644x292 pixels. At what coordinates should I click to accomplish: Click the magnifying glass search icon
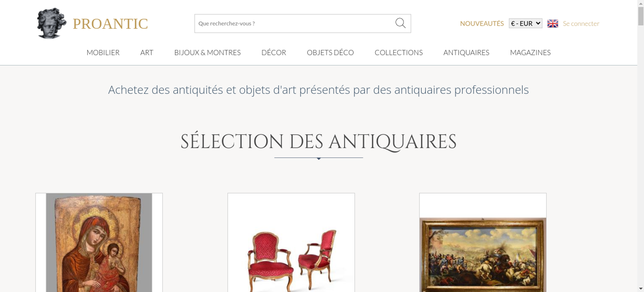[400, 23]
